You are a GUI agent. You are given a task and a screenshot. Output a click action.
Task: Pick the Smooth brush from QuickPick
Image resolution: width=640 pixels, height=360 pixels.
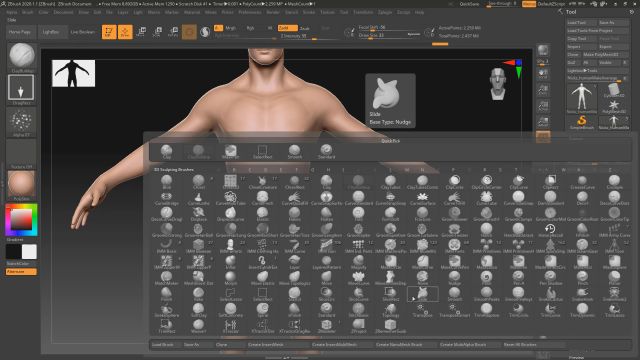pos(294,151)
